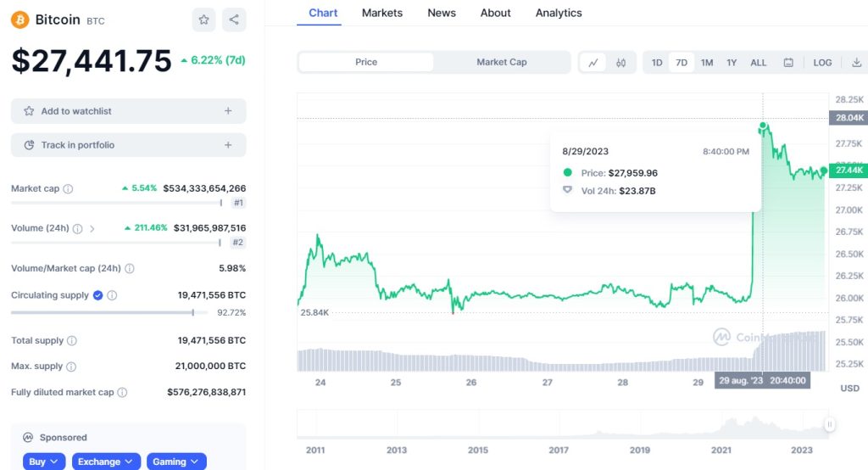Set chart range to 1Y

point(732,63)
